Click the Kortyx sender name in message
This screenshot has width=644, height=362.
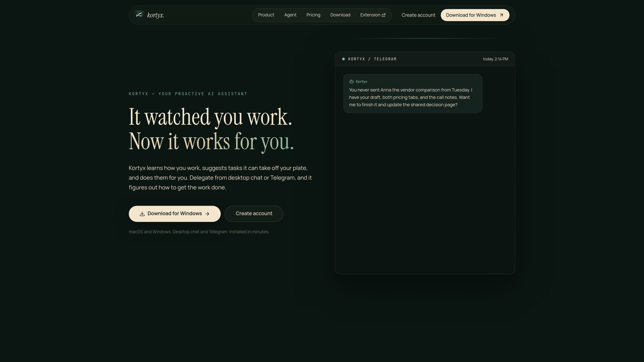click(362, 81)
